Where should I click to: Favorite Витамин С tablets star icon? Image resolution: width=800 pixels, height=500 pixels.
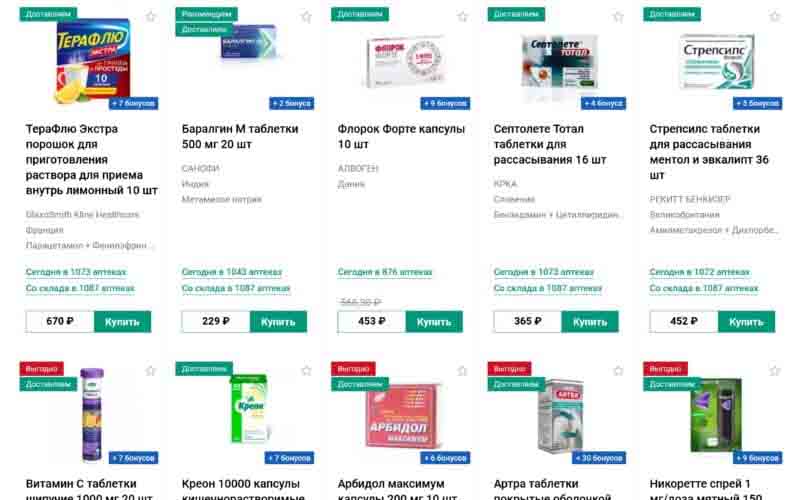click(151, 370)
